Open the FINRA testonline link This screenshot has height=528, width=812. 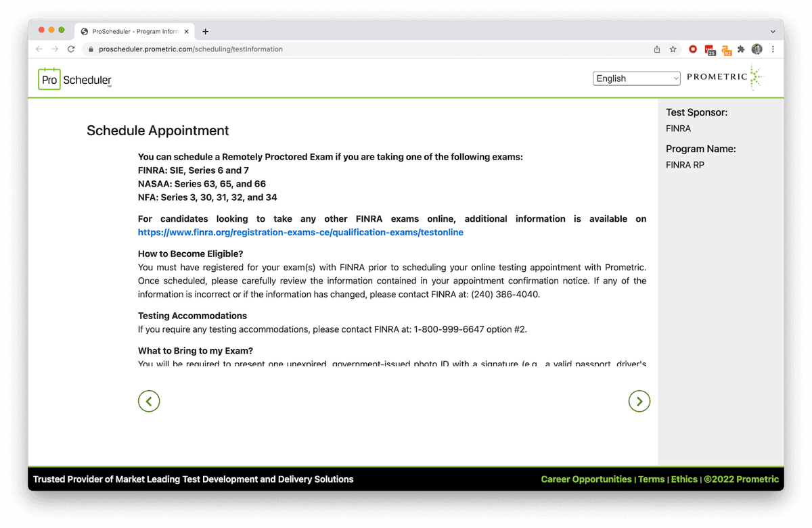[x=300, y=233]
